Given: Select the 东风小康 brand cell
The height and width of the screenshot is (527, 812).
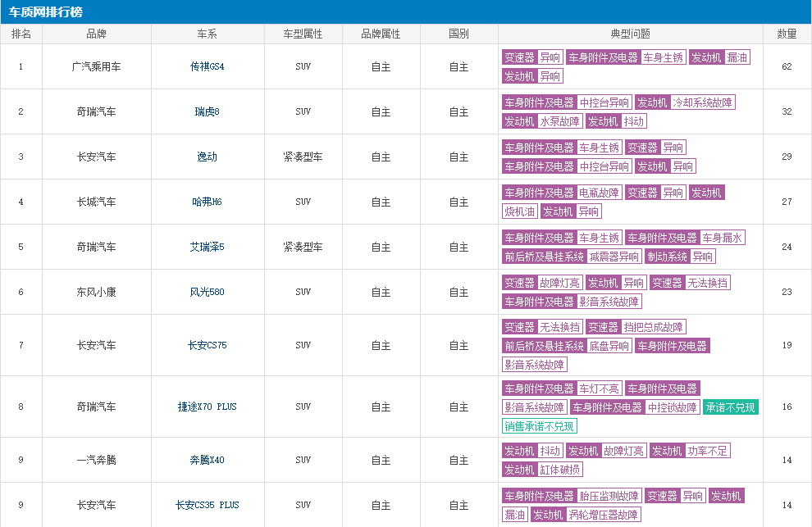Looking at the screenshot, I should click(x=96, y=292).
